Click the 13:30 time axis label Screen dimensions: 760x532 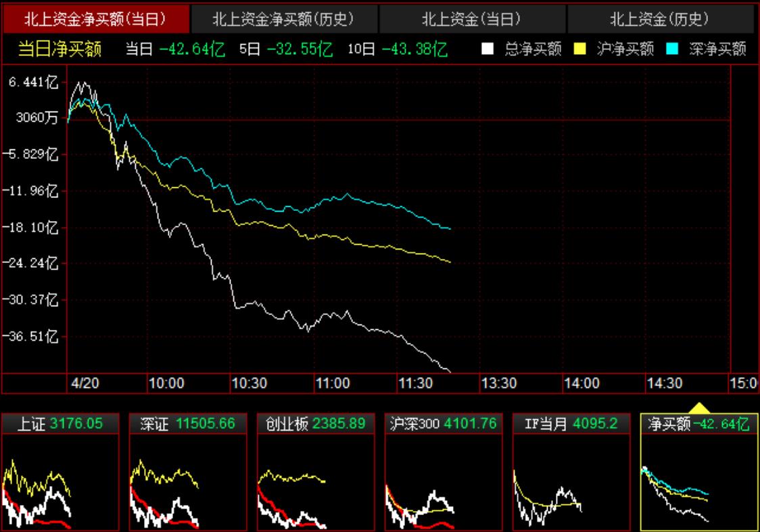(499, 383)
